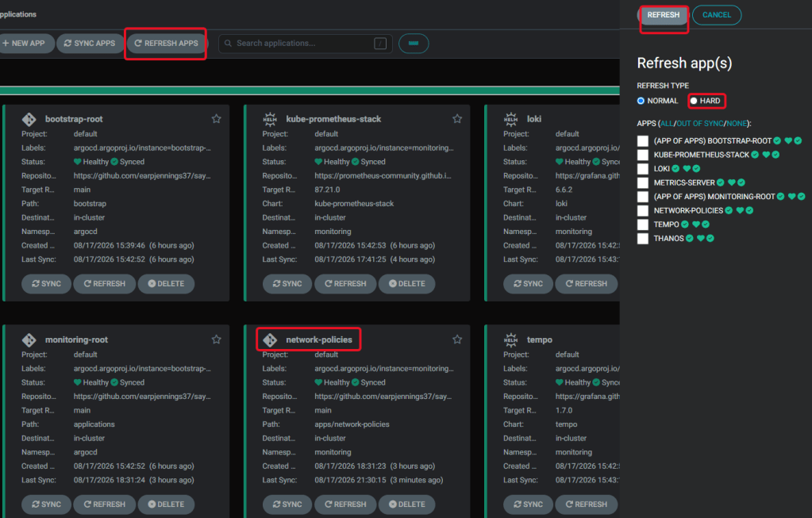
Task: Click SYNC on kube-prometheus-stack card
Action: coord(287,283)
